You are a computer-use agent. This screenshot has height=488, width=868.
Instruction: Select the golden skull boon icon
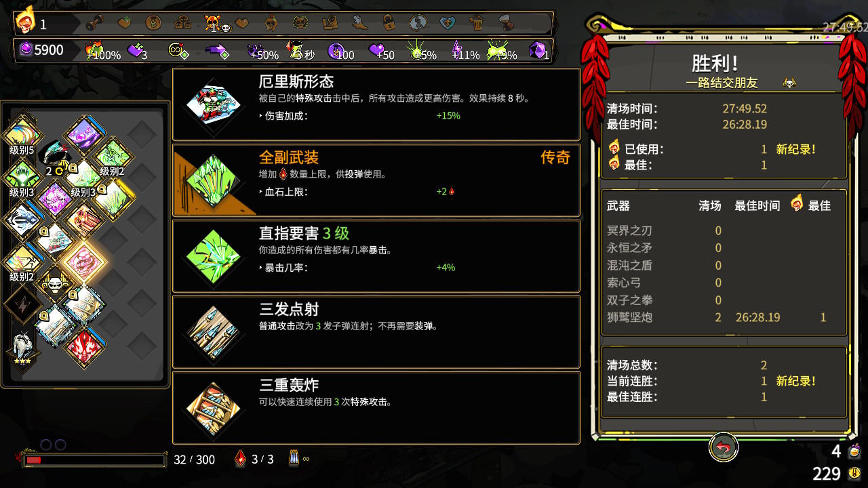click(54, 284)
